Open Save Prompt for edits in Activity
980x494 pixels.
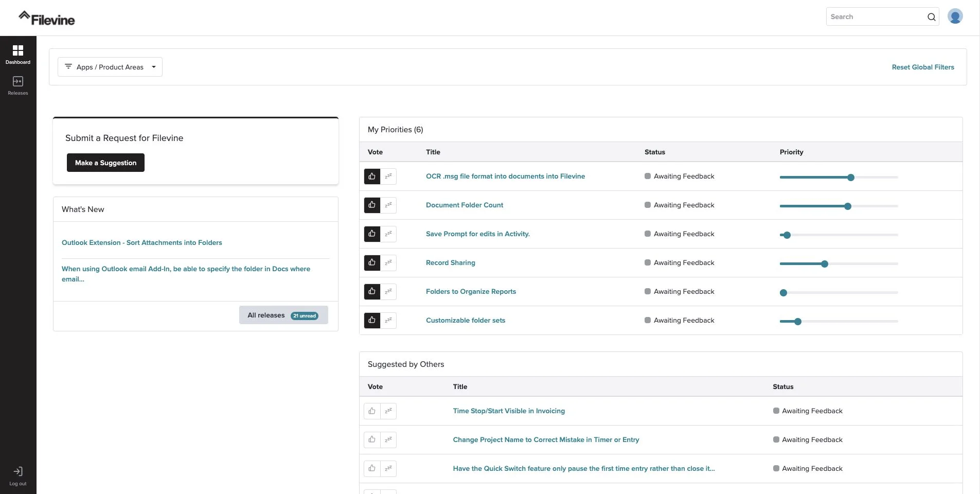point(478,234)
